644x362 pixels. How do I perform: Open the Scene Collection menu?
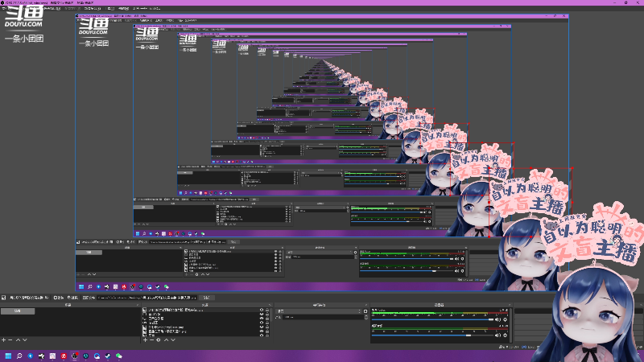93,8
